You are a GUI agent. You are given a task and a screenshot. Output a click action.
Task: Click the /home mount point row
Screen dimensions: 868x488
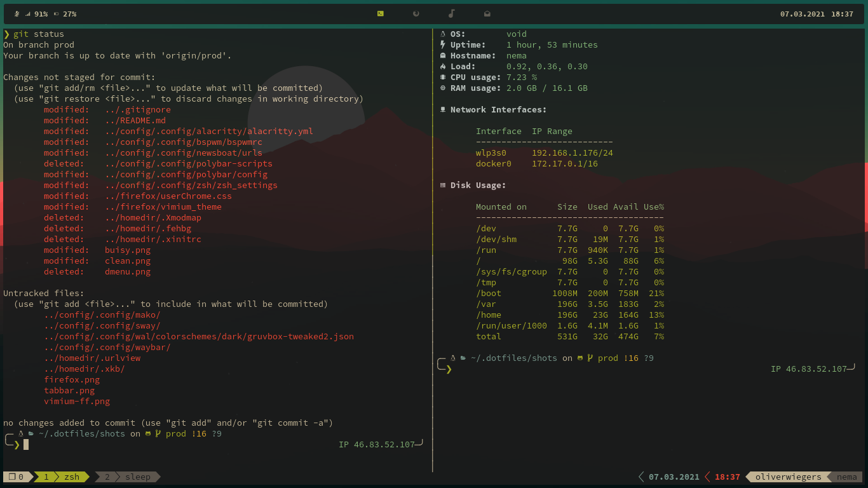tap(570, 315)
